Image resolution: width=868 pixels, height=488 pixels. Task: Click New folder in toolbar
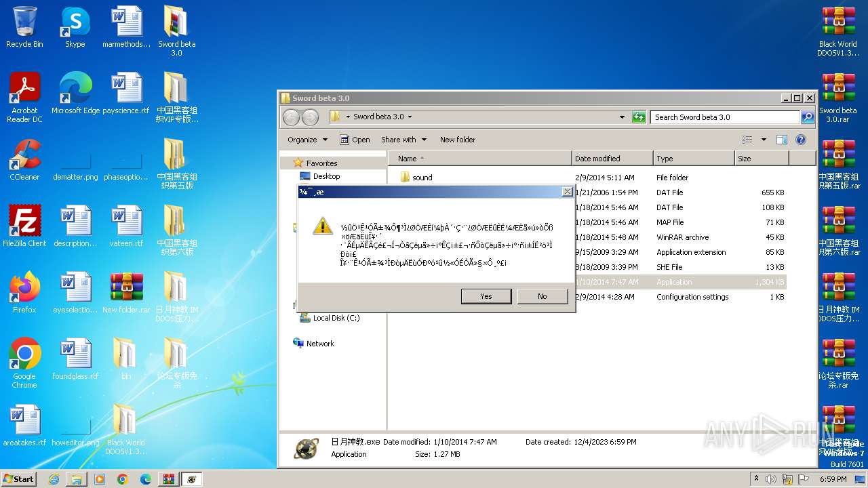(458, 140)
